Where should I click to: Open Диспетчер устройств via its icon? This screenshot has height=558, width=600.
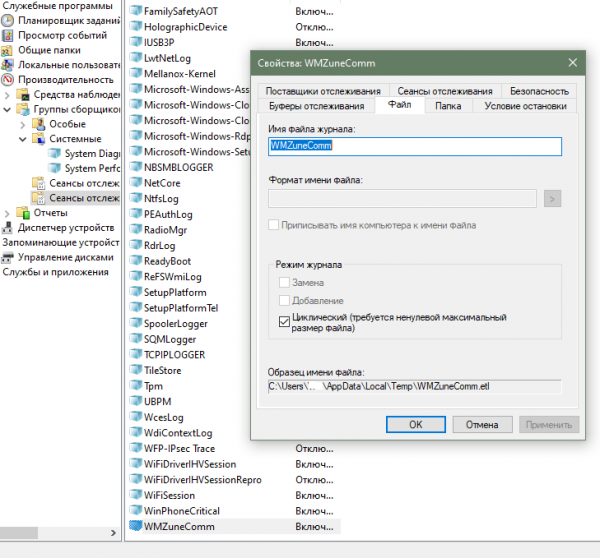point(9,227)
